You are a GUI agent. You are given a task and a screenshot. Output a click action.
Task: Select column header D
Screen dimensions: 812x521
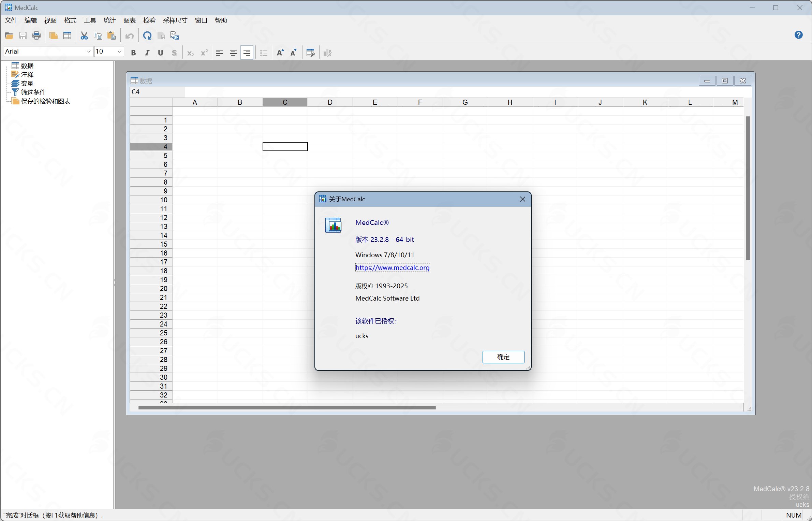coord(330,102)
